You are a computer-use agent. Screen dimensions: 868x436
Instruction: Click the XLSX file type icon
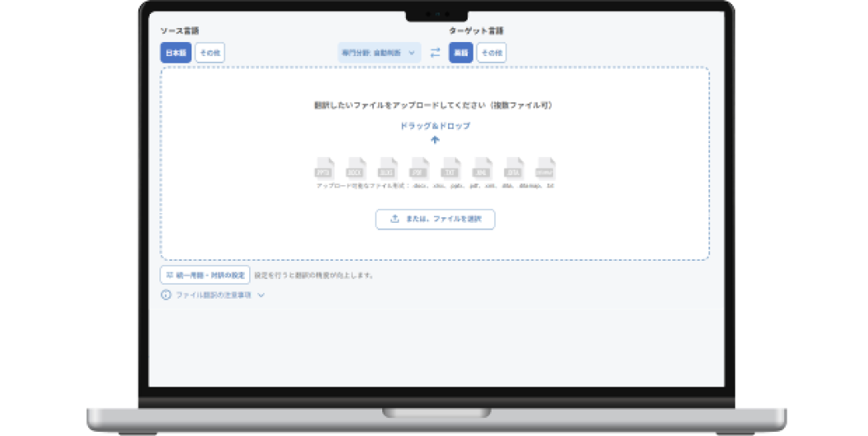[387, 169]
